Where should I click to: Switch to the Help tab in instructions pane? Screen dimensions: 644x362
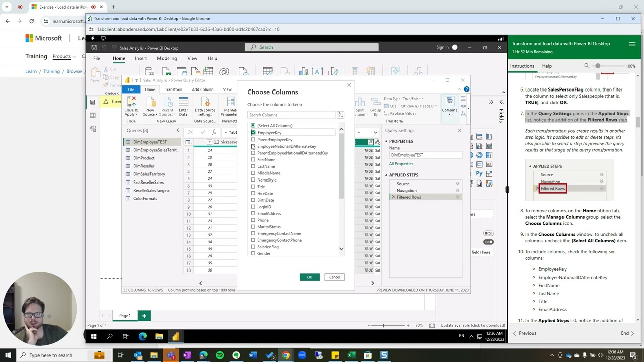(x=547, y=66)
